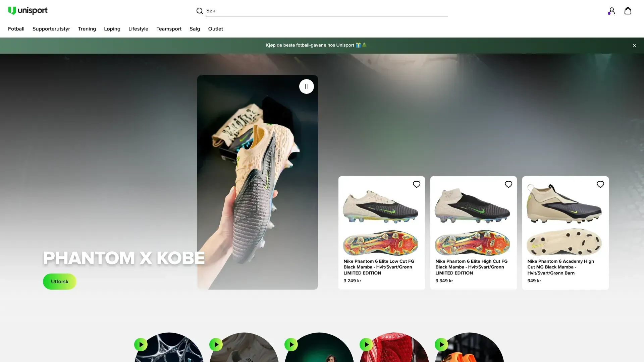Click the search magnifier icon
The height and width of the screenshot is (362, 644).
(x=200, y=11)
